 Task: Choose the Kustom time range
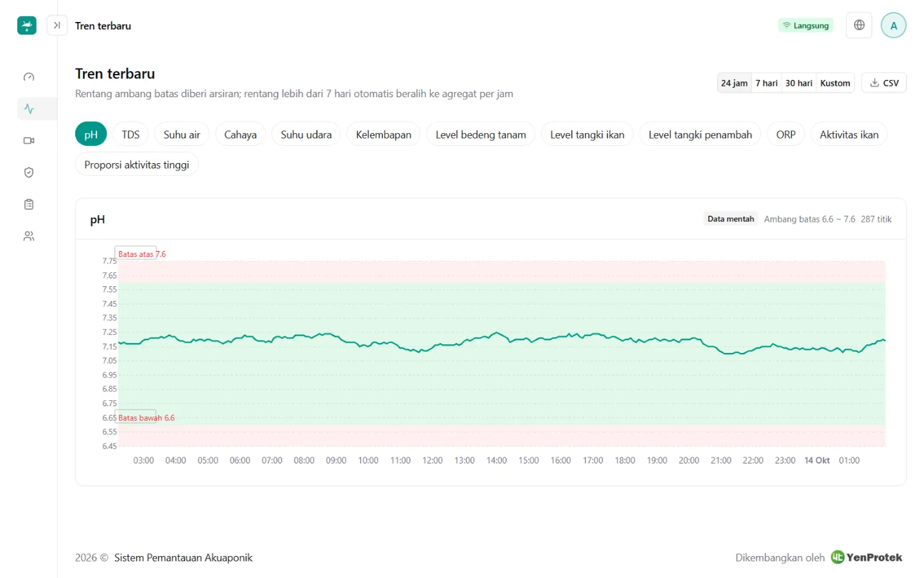point(835,83)
